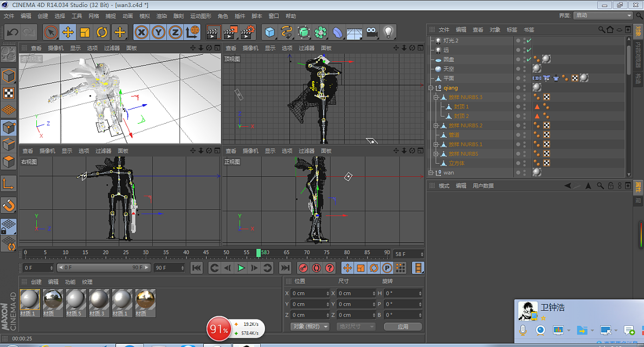The width and height of the screenshot is (644, 347).
Task: Open 过滤器 menu in perspective viewport
Action: pyautogui.click(x=112, y=48)
